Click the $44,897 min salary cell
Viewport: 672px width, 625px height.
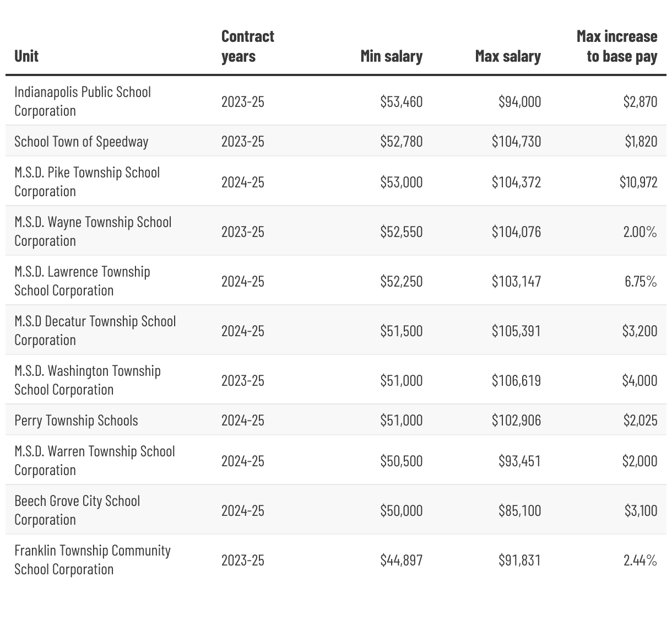point(401,561)
